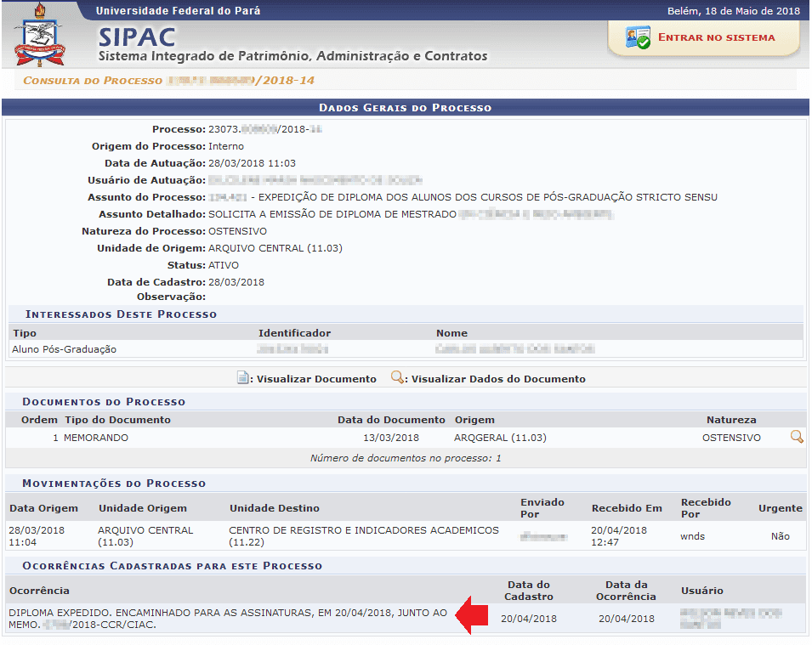Select the DIPLOMA EXPEDIDO occurrence text
Screen dimensions: 812x645
[227, 618]
